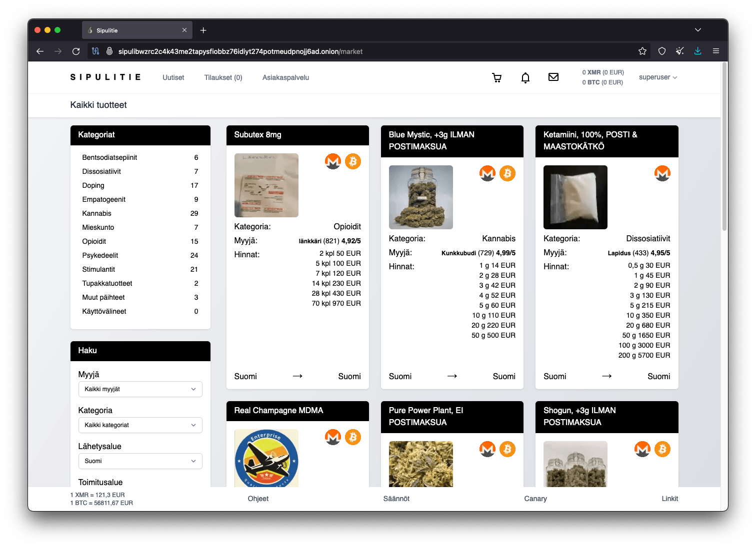Viewport: 756px width, 548px height.
Task: Open the Canary page link
Action: [535, 498]
